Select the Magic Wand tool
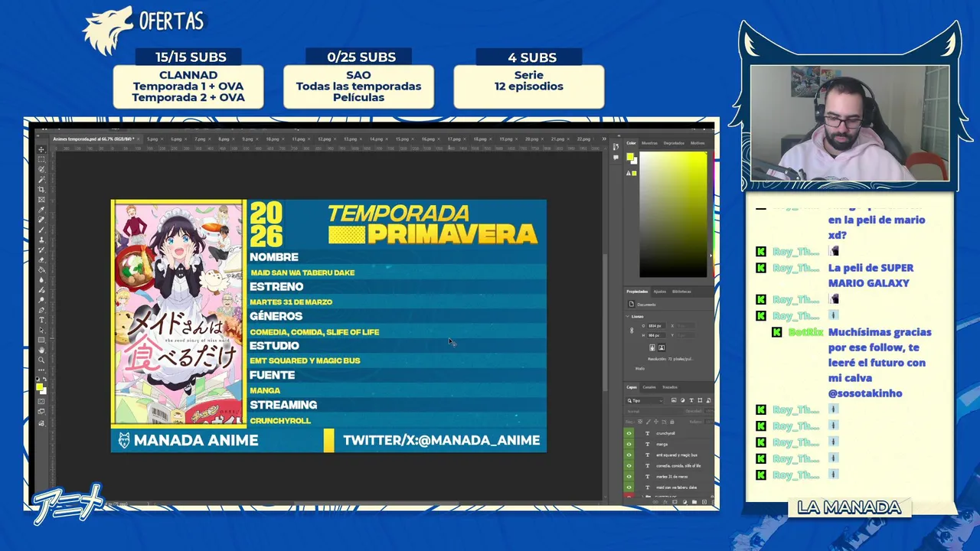980x551 pixels. [x=41, y=178]
